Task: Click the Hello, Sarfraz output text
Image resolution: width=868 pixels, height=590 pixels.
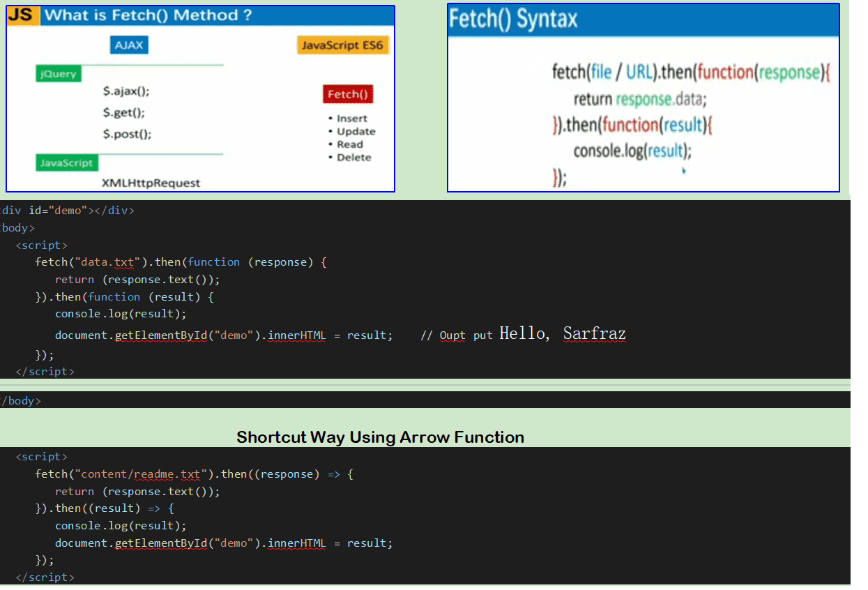Action: point(562,334)
